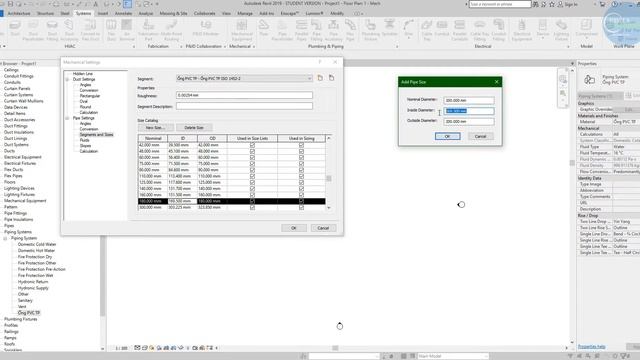This screenshot has width=640, height=360.
Task: Open the Structure ribbon tab
Action: [46, 13]
